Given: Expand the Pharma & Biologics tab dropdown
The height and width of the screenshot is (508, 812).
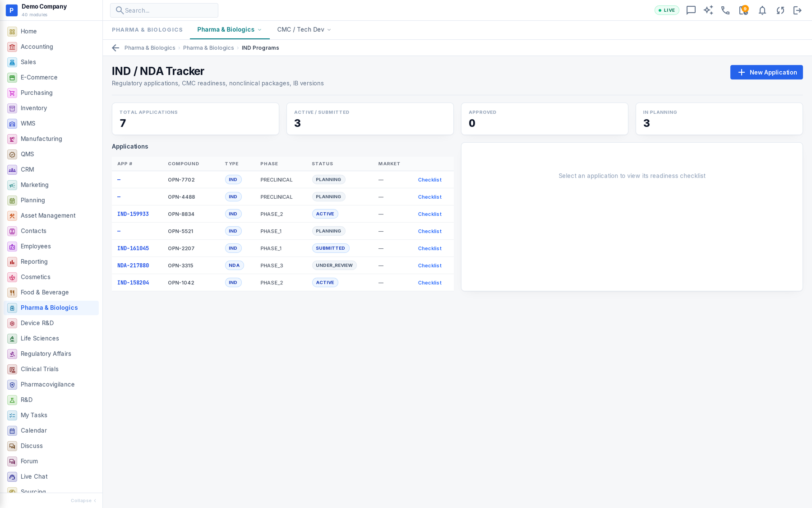Looking at the screenshot, I should [x=259, y=30].
